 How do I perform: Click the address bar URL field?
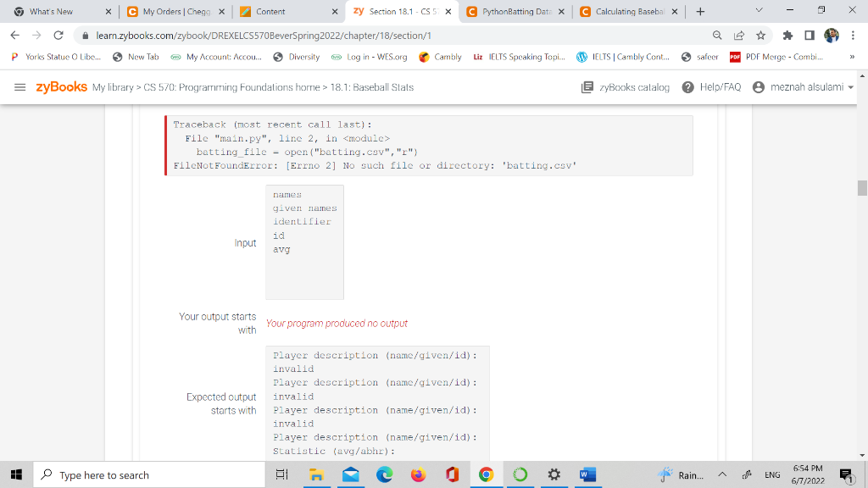click(x=387, y=36)
